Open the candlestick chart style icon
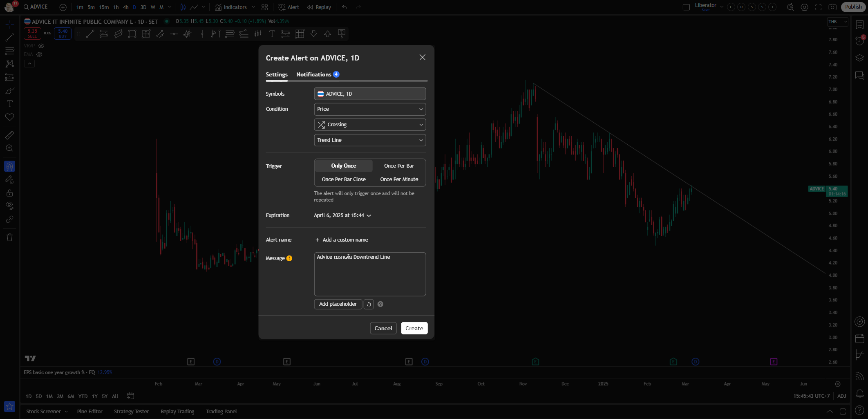The width and height of the screenshot is (868, 419). tap(183, 7)
